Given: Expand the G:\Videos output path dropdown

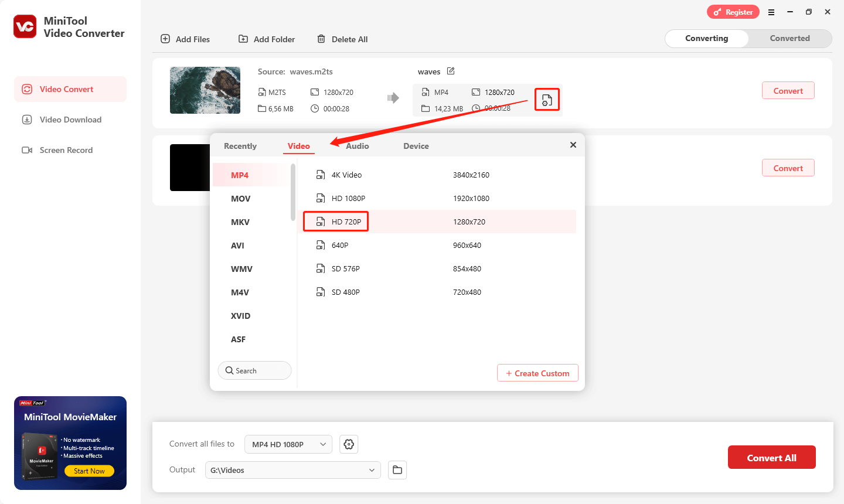Looking at the screenshot, I should coord(293,470).
